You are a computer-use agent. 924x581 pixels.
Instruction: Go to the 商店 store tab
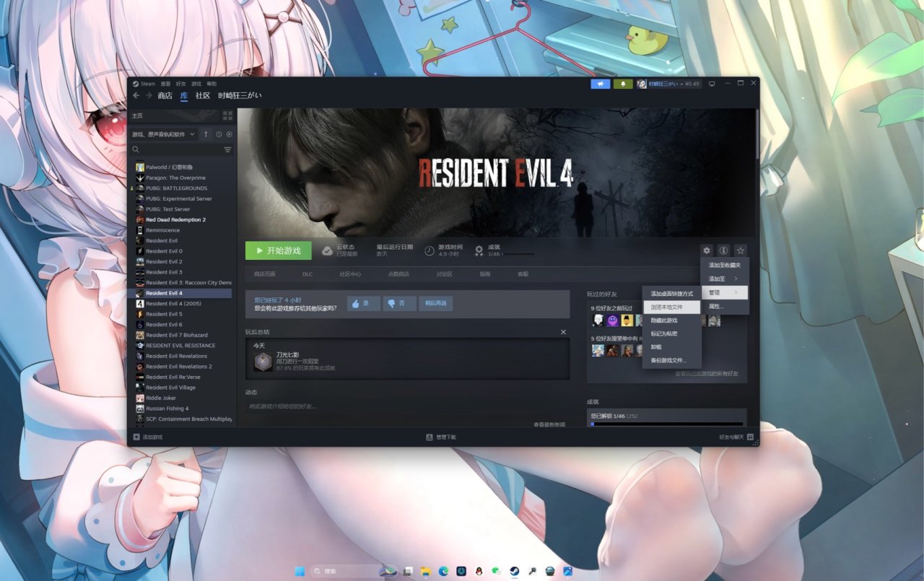[165, 95]
